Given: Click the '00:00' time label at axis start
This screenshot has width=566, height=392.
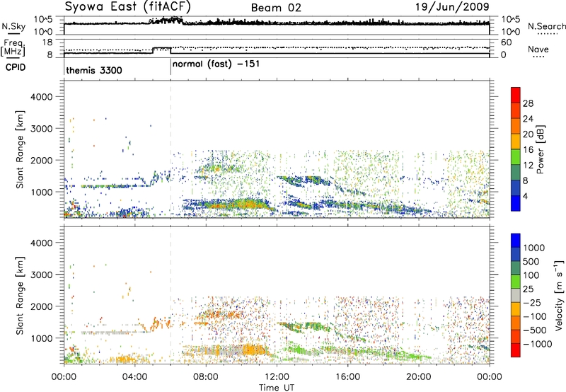Looking at the screenshot, I should pos(64,377).
